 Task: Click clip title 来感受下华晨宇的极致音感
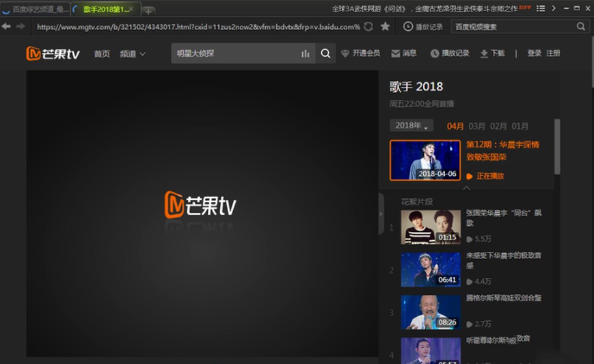click(x=504, y=260)
